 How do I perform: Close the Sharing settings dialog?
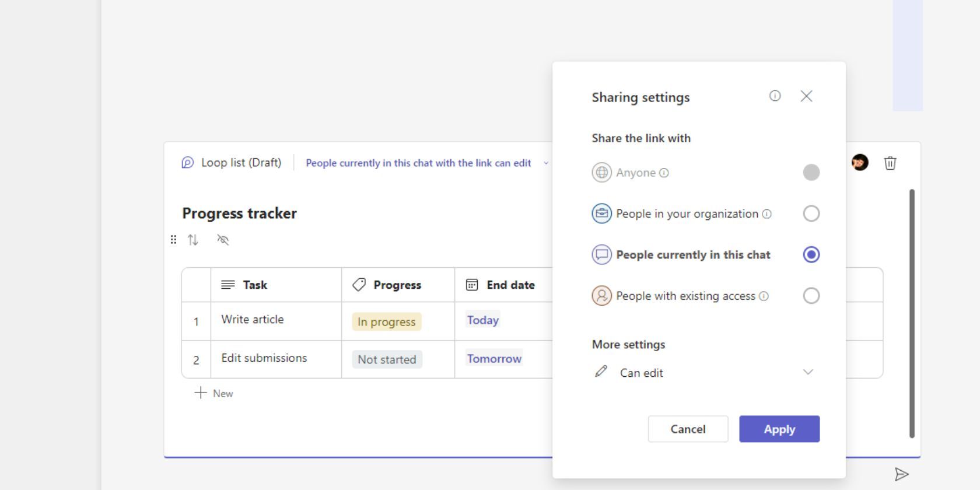pos(806,96)
